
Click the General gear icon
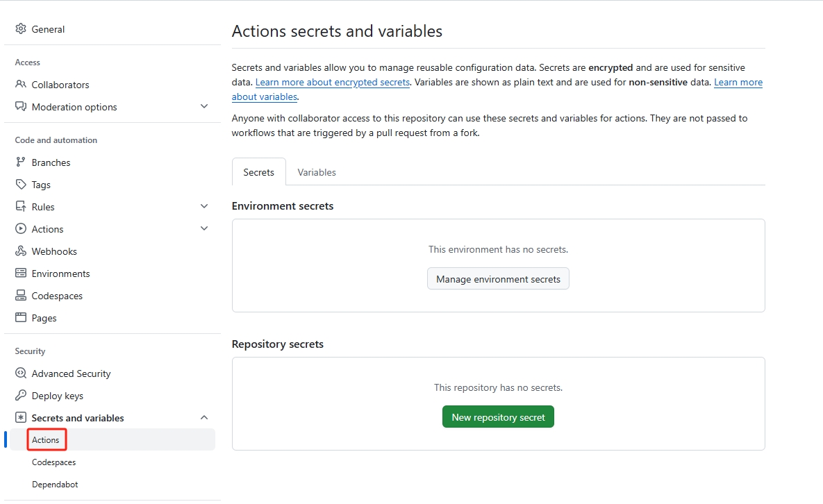(x=21, y=29)
